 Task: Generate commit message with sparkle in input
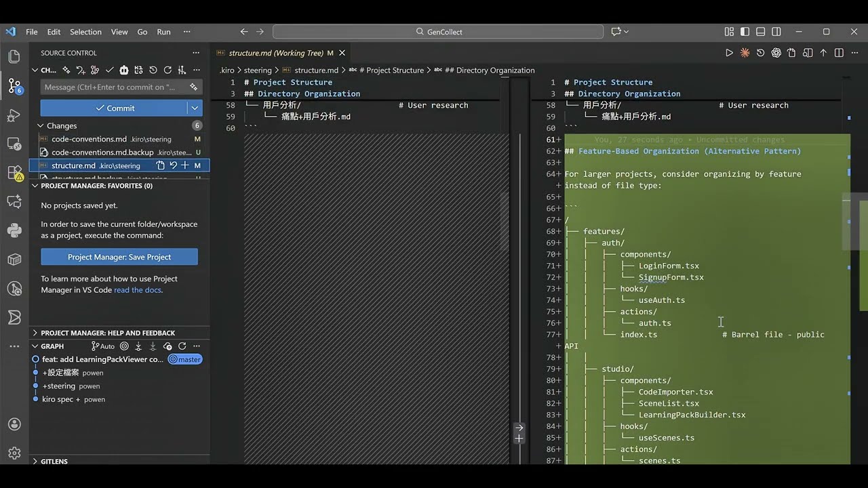(193, 87)
